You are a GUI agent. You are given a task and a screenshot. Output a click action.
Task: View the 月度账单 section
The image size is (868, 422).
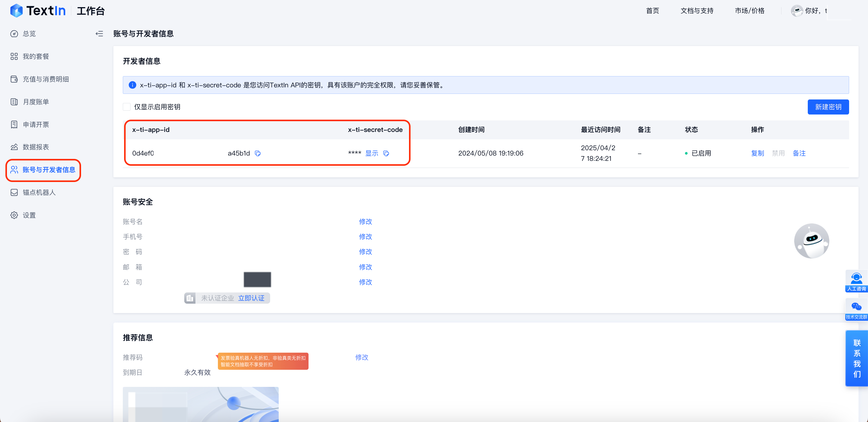tap(36, 102)
